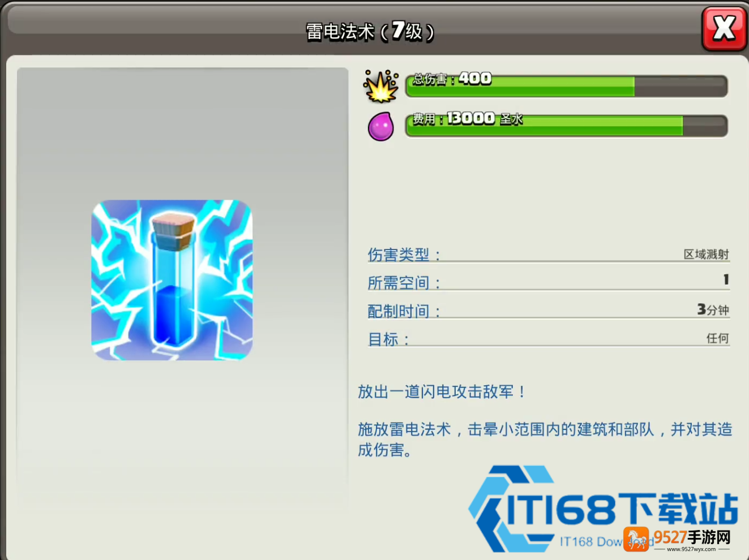Click the 区域溅射 value

(706, 255)
